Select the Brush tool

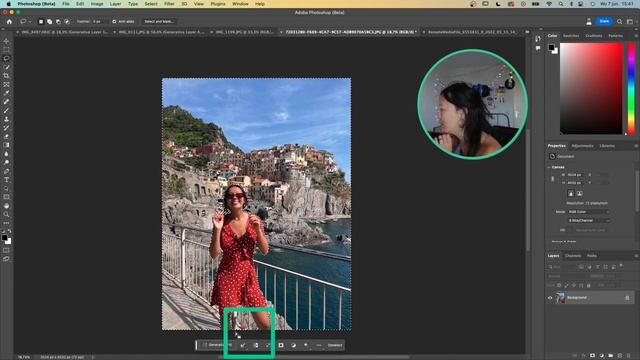point(6,111)
